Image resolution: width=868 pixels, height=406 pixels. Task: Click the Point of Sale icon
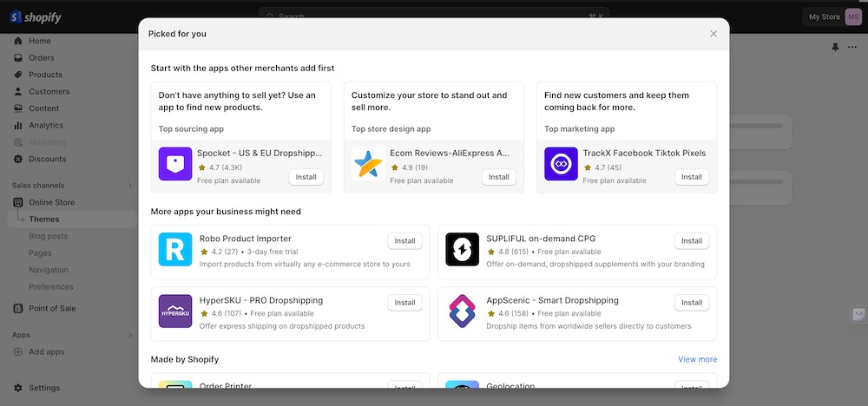pyautogui.click(x=18, y=308)
